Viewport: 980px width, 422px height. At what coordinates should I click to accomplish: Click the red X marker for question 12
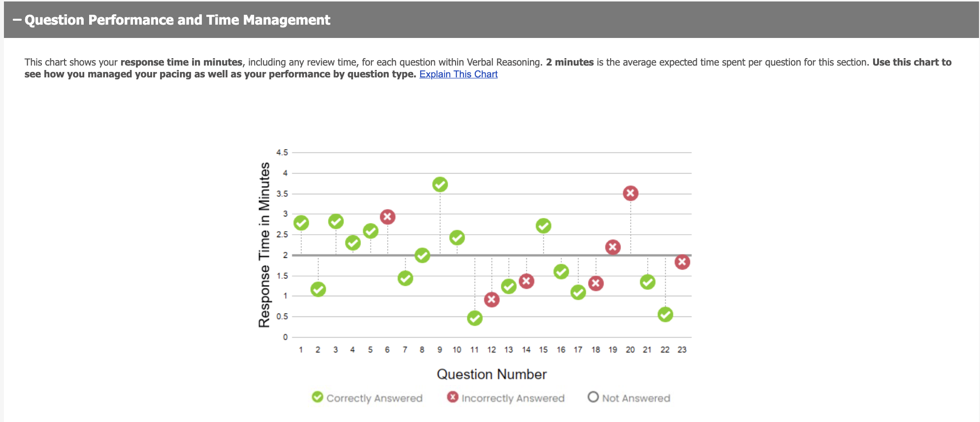pyautogui.click(x=491, y=299)
